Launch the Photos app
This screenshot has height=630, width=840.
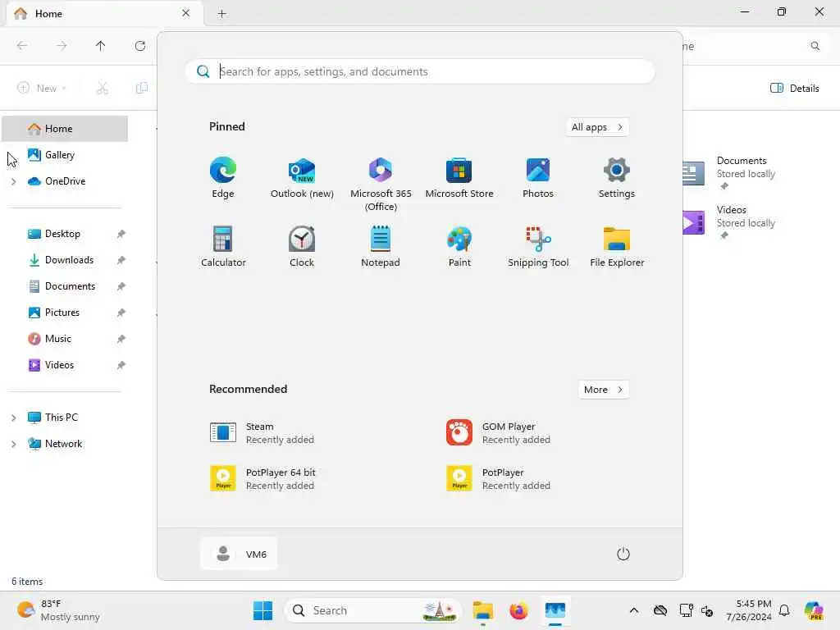coord(538,178)
